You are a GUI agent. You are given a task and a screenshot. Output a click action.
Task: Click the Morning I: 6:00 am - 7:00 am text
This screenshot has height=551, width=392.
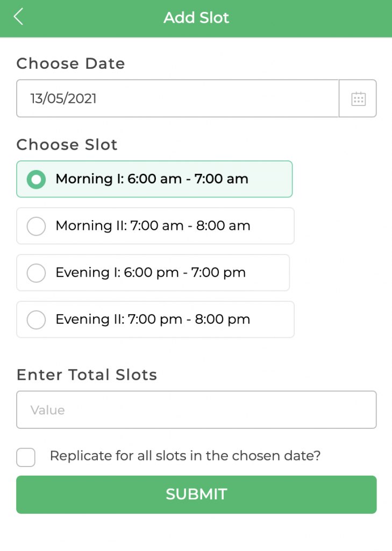point(152,179)
